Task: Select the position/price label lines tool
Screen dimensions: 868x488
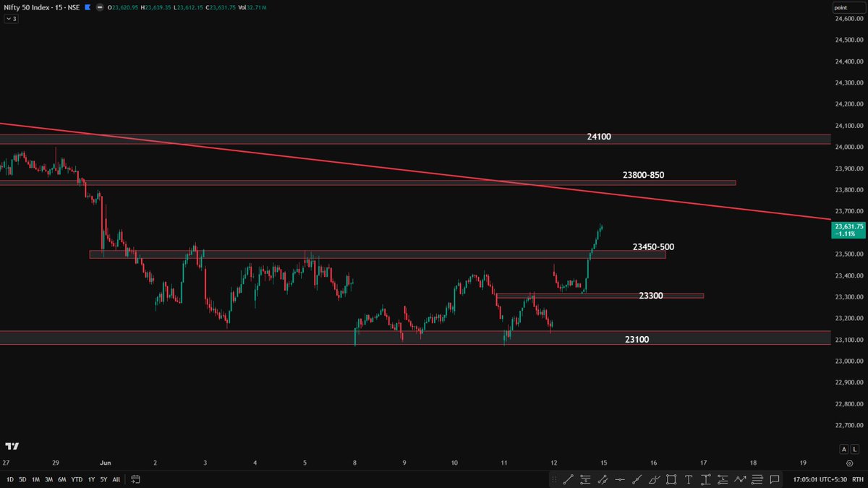Action: pos(723,479)
